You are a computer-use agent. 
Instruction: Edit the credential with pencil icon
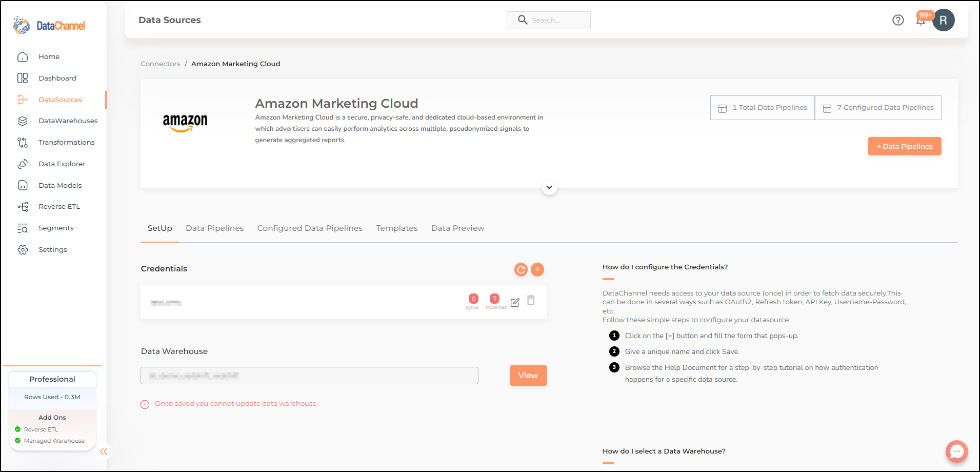point(515,303)
